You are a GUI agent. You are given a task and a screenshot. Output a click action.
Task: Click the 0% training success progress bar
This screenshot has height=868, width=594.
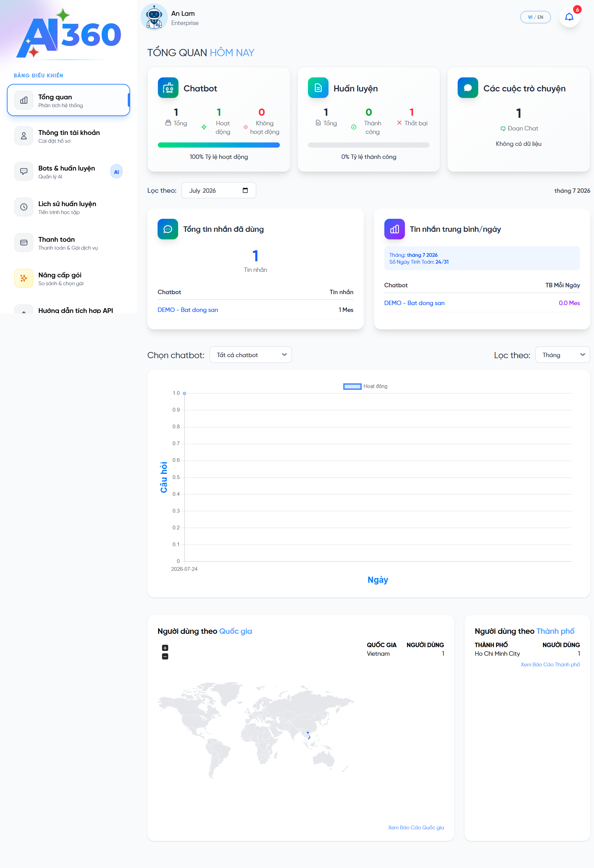368,145
